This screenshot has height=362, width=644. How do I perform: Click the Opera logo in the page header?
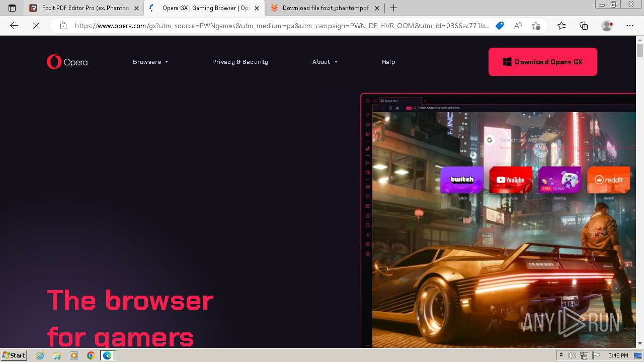67,62
